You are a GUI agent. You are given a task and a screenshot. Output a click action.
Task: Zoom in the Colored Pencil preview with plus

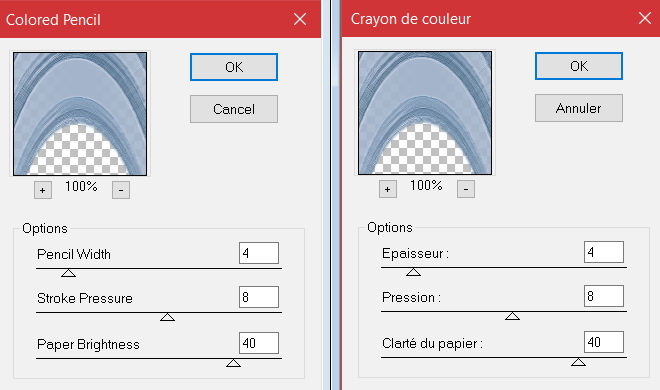[43, 190]
